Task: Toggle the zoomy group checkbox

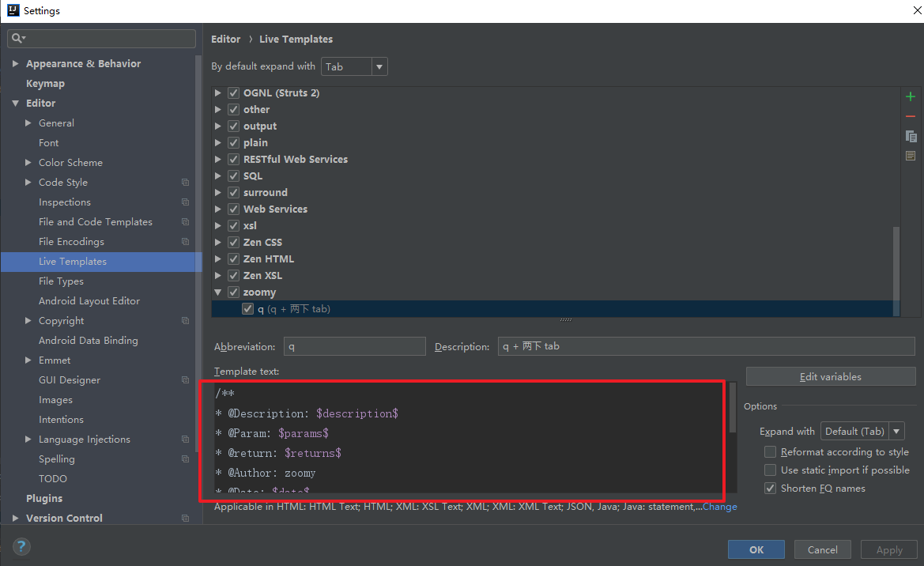Action: (x=233, y=292)
